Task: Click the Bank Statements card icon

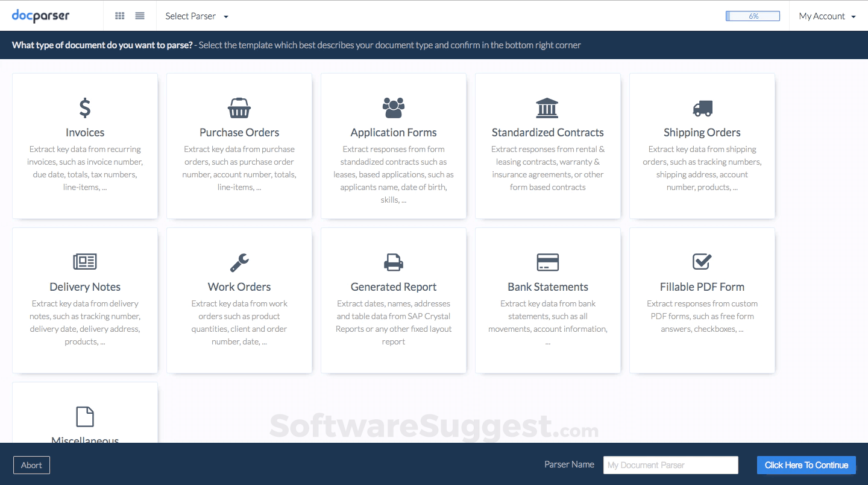Action: point(547,262)
